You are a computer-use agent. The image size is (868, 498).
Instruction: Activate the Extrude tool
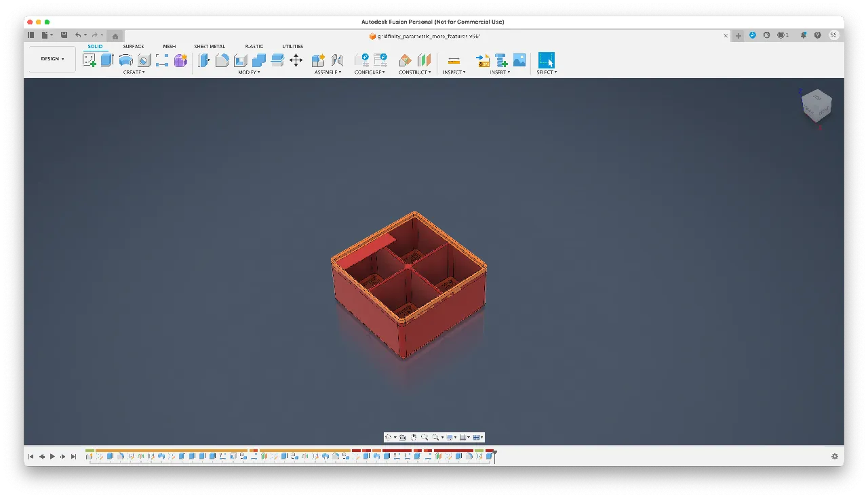click(106, 60)
